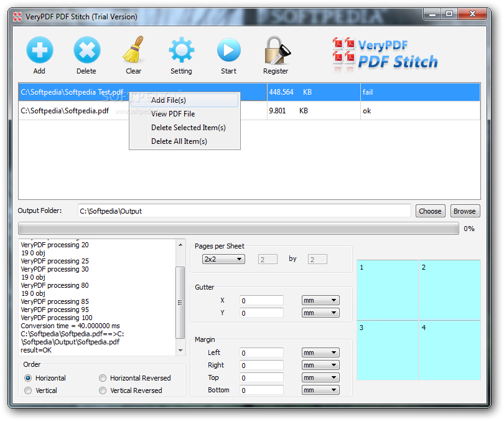Click the Choose output folder button
504x421 pixels.
point(430,211)
